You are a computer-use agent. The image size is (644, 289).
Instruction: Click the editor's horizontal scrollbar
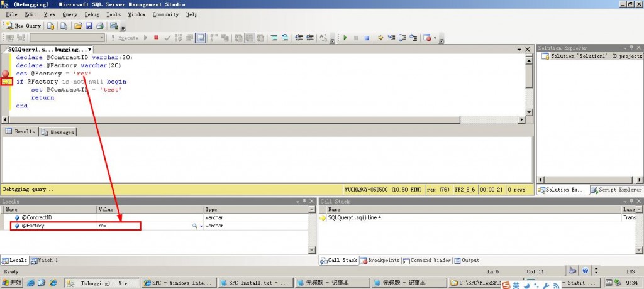point(263,120)
